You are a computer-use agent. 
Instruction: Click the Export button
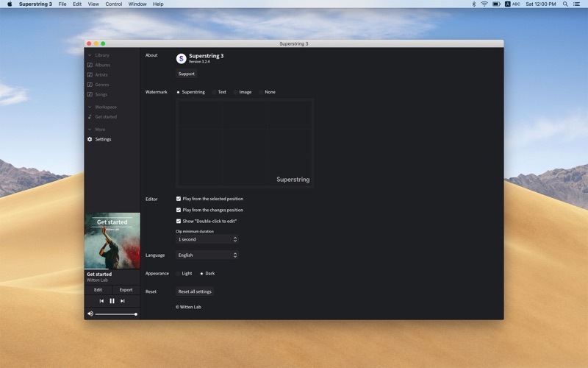[126, 290]
